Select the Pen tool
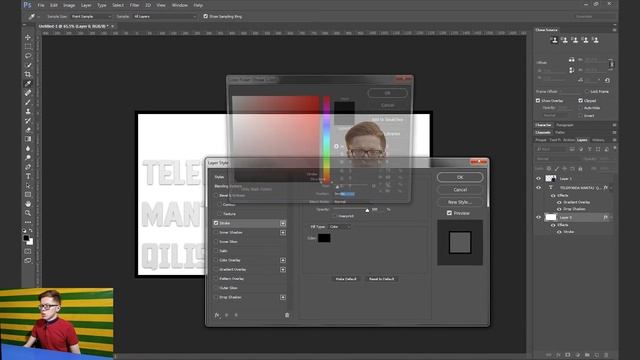The height and width of the screenshot is (360, 640). (x=28, y=167)
